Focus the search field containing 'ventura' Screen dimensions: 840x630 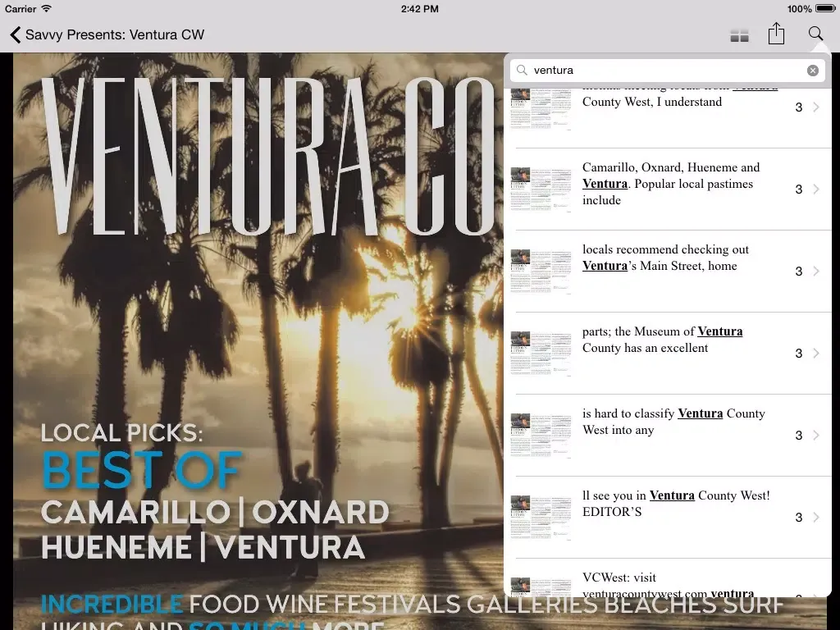668,71
